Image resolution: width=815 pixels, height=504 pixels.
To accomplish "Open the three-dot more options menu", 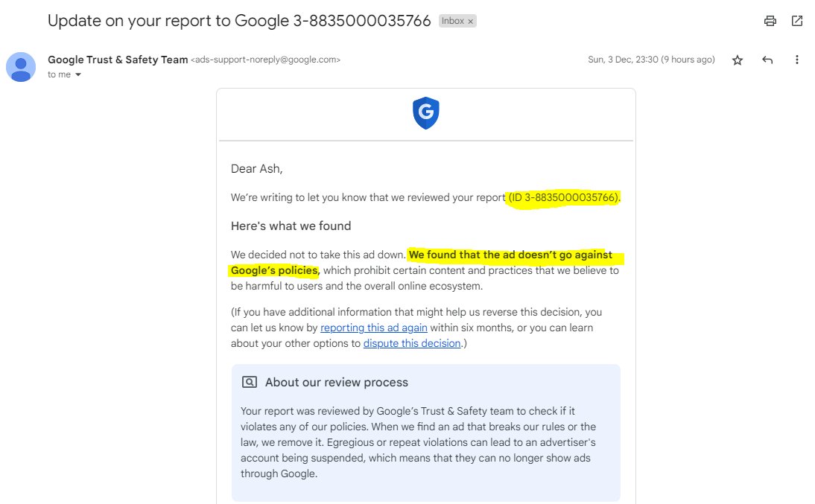I will point(797,60).
